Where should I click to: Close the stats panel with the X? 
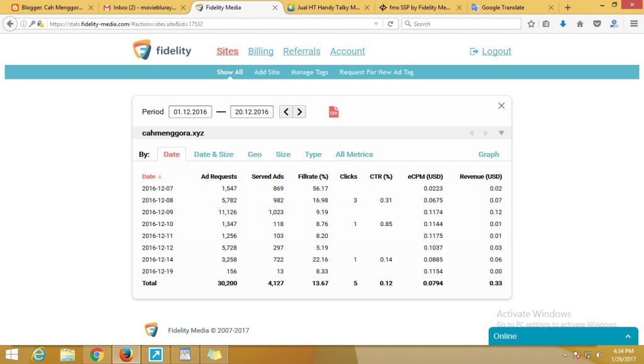click(501, 106)
